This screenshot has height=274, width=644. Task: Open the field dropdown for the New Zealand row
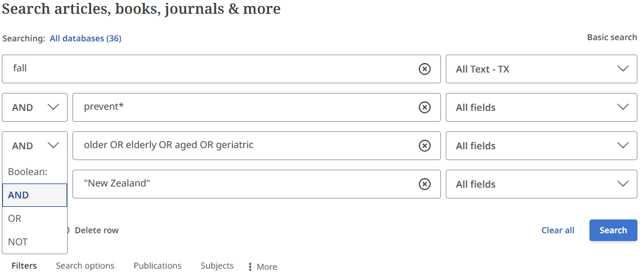coord(541,184)
